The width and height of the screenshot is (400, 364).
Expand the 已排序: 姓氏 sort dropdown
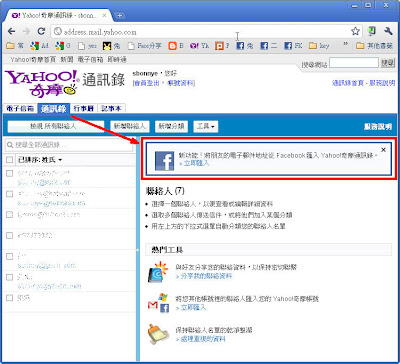click(x=40, y=160)
